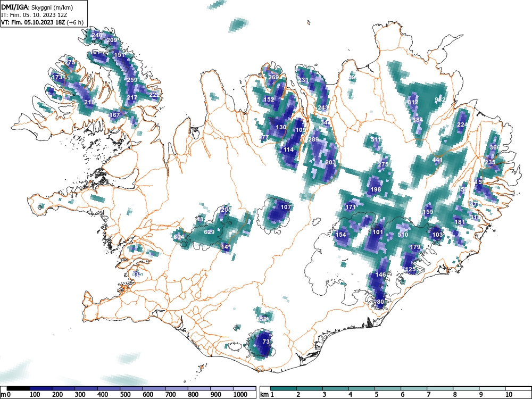Click the visibility value 125
This screenshot has width=532, height=399.
pyautogui.click(x=410, y=269)
